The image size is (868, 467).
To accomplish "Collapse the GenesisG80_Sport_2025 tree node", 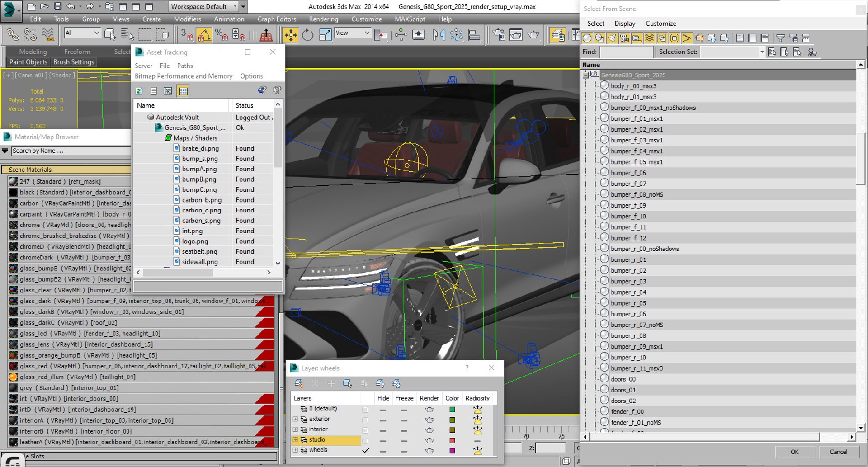I will (x=586, y=75).
